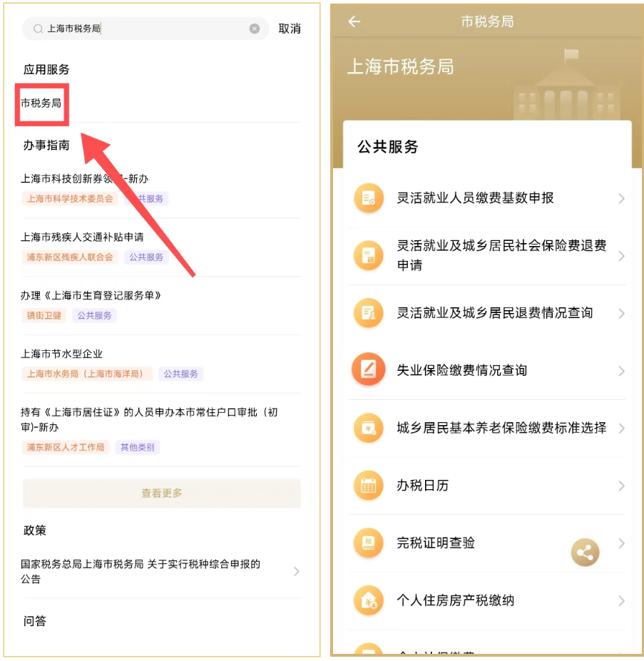Open 上海市残疾人交通补贴申请 guide

82,237
